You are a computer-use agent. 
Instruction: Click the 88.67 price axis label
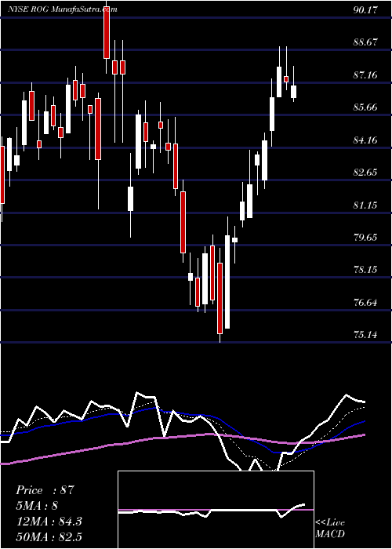tap(365, 42)
